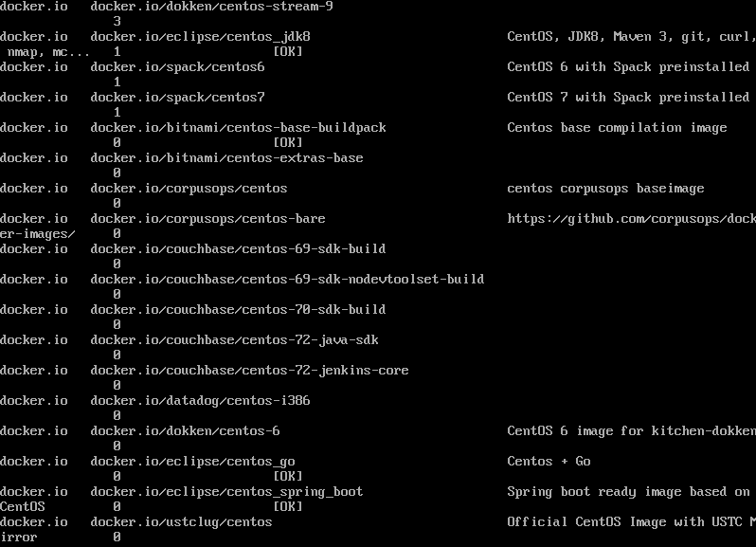Click the github.com/corpusops URL text
Screen dimensions: 756x547
(x=632, y=219)
